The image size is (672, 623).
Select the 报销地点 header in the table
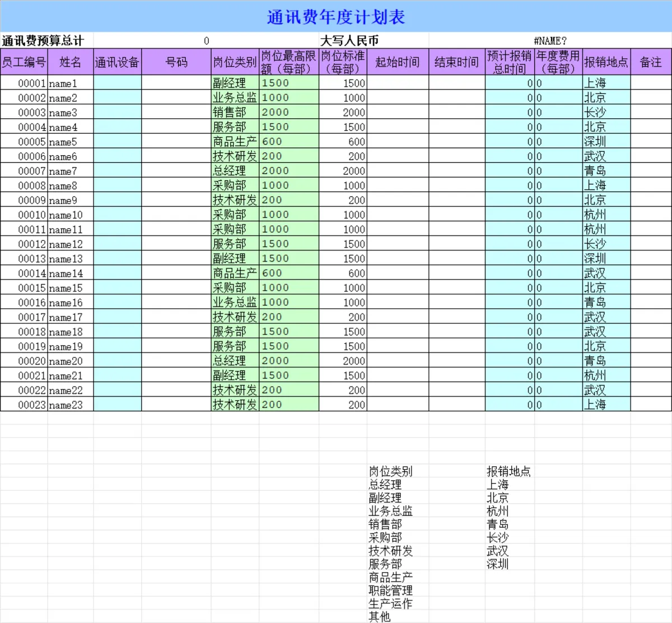pos(606,62)
